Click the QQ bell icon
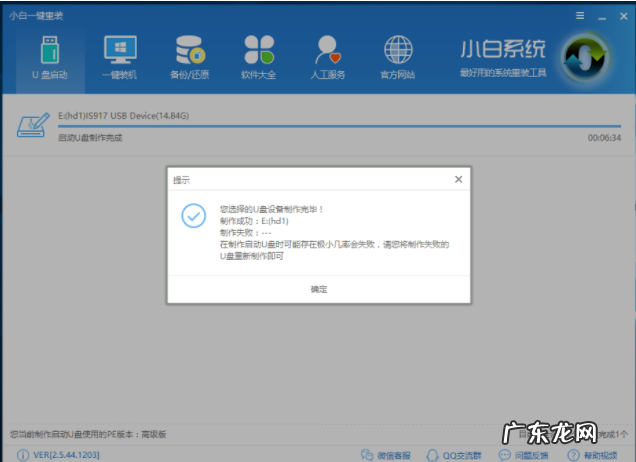The width and height of the screenshot is (636, 462). pyautogui.click(x=432, y=455)
